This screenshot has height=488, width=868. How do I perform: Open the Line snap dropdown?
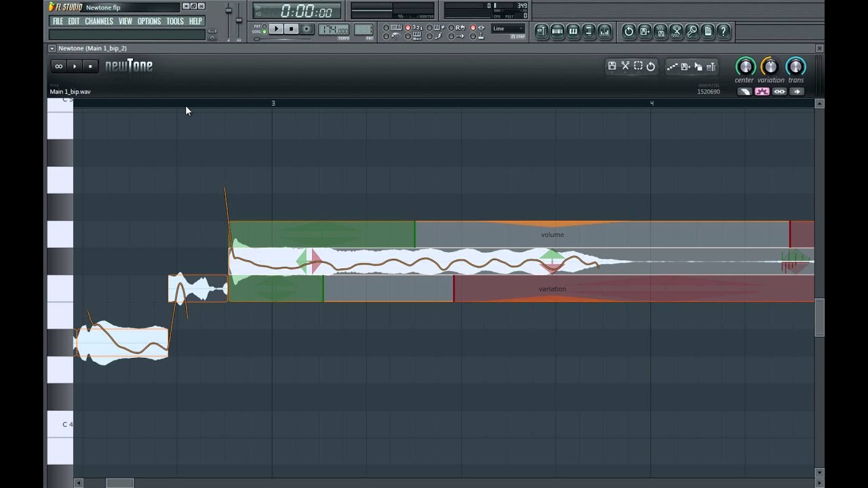(509, 28)
